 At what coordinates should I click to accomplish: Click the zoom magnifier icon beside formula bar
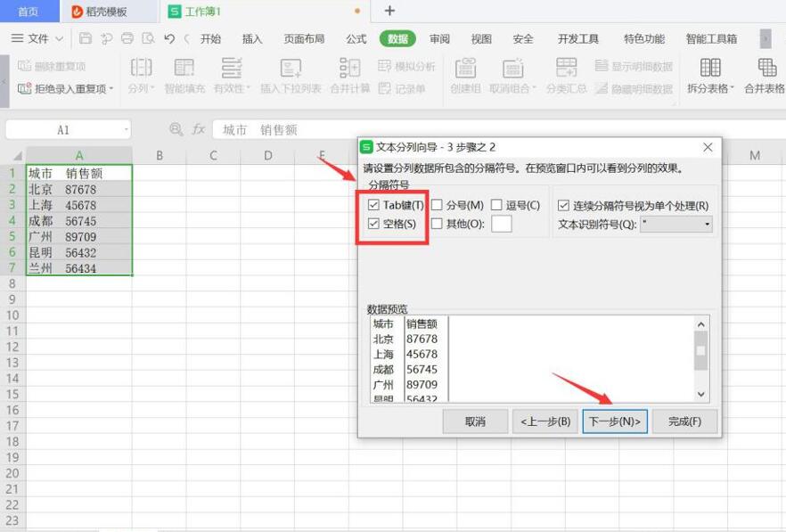(176, 129)
